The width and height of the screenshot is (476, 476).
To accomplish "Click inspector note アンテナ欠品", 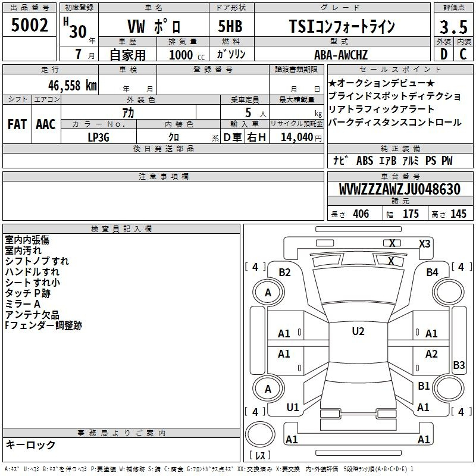I will 32,315.
